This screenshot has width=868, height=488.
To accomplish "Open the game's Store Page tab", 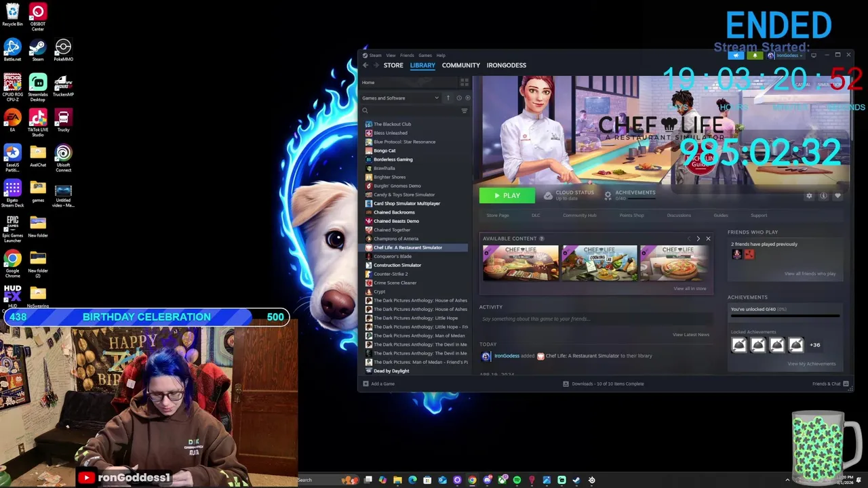I will [498, 216].
